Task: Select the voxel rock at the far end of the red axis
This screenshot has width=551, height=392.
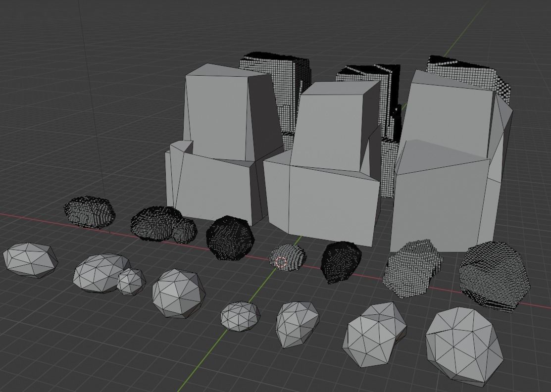Action: [x=89, y=212]
